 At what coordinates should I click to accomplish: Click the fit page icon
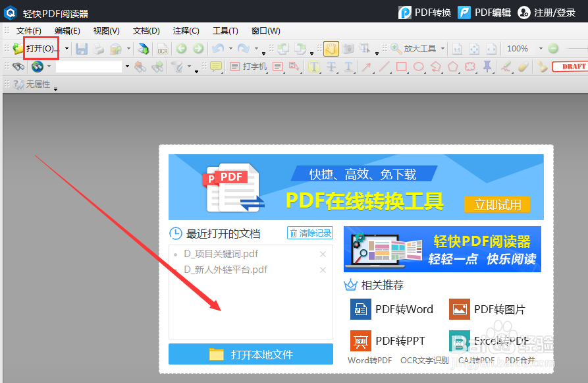coord(474,49)
